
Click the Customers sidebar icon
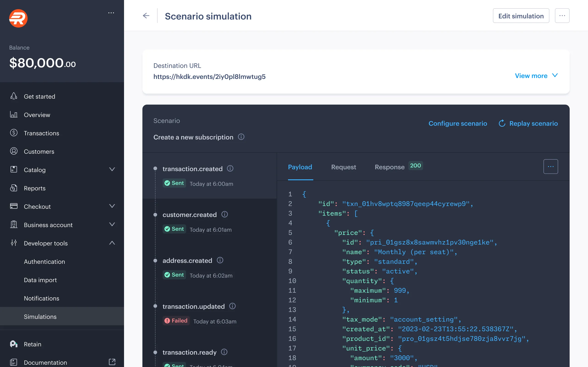click(14, 151)
